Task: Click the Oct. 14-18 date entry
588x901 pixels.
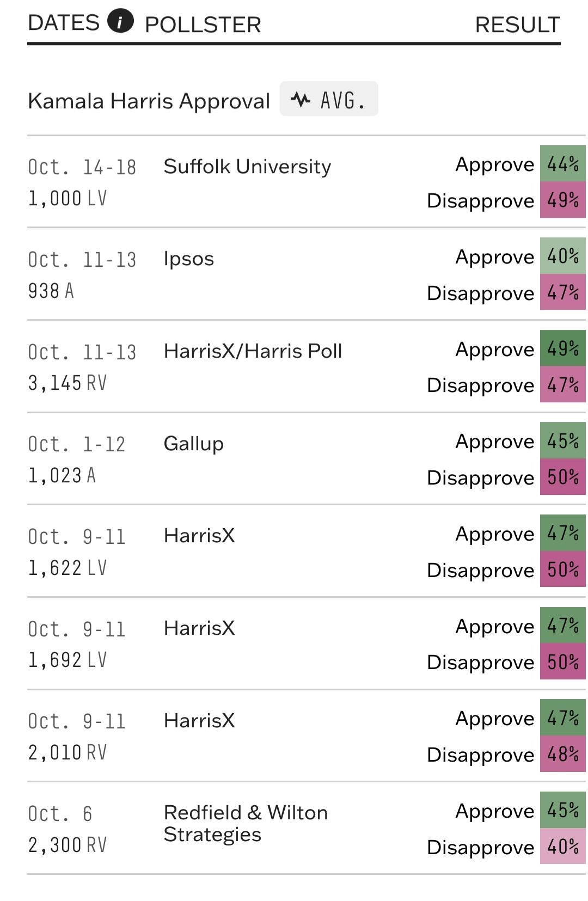Action: [82, 167]
